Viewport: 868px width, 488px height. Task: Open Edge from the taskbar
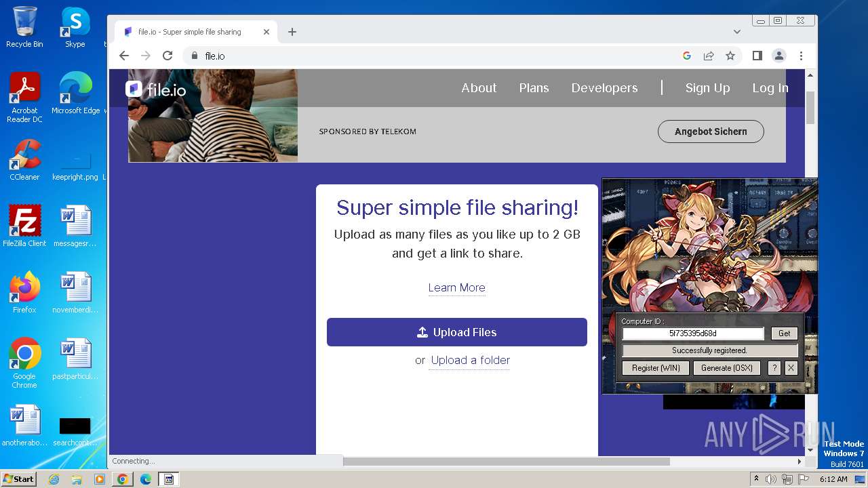145,479
